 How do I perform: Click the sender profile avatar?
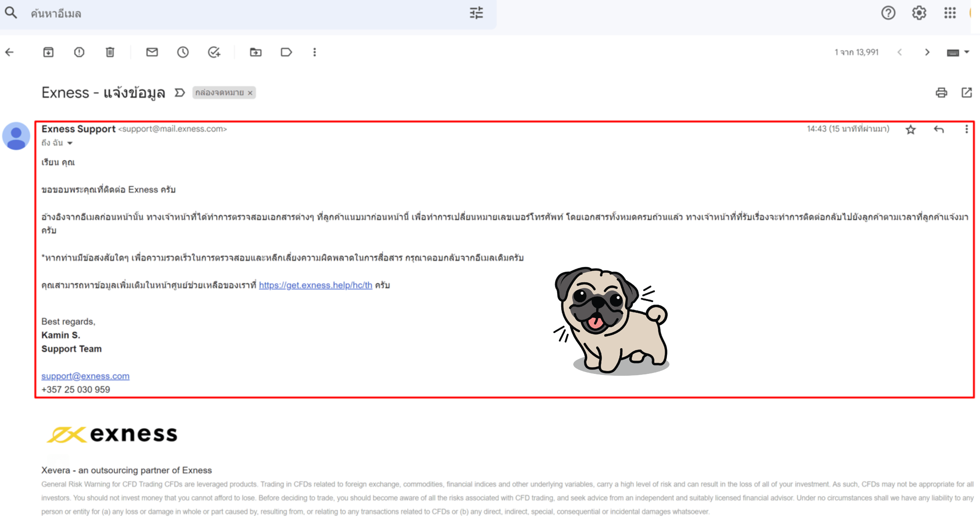[x=16, y=136]
